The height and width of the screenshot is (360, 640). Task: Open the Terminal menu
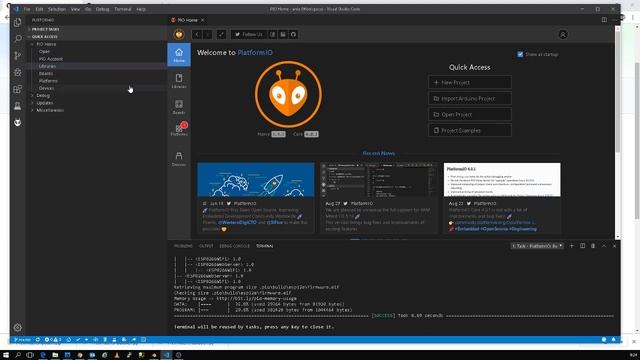[122, 9]
